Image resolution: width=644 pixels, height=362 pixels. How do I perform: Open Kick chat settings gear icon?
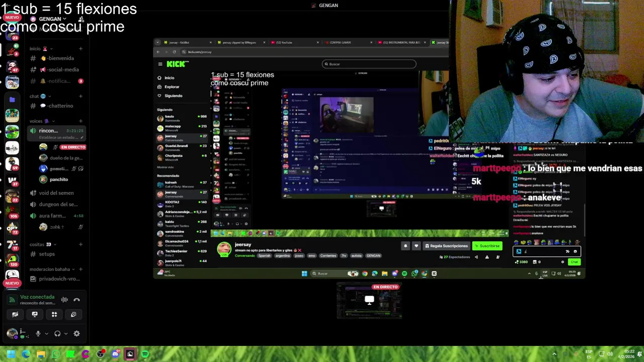pos(562,262)
